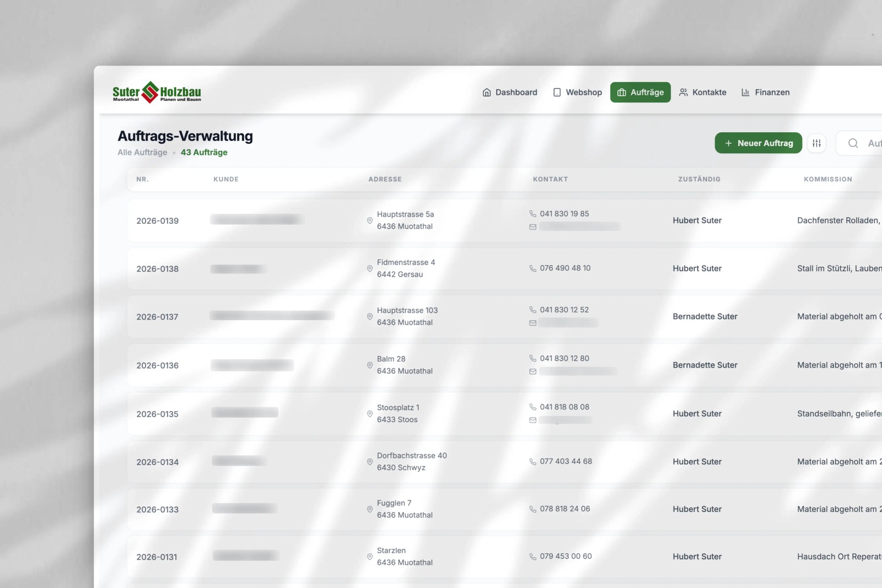This screenshot has width=882, height=588.
Task: Click phone icon for 041 830 12 52
Action: click(x=533, y=310)
